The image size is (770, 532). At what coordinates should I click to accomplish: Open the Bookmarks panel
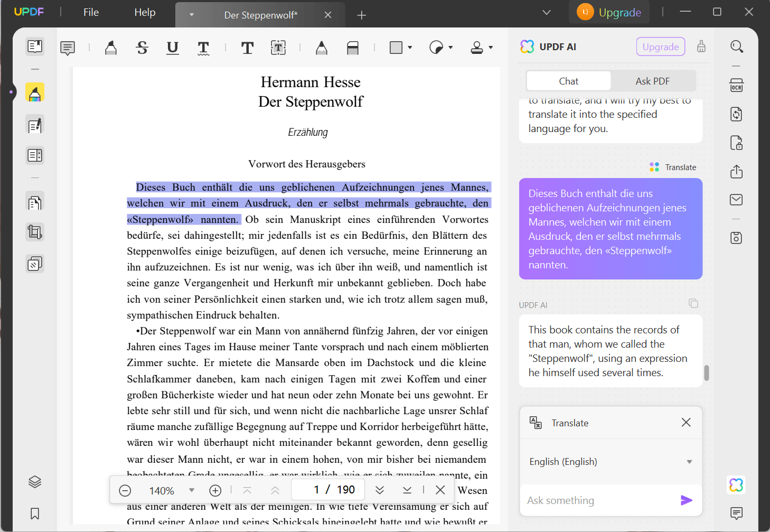coord(35,514)
